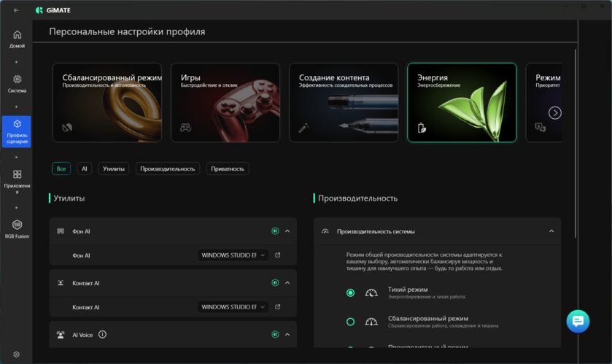Choose the Игры profile card
The width and height of the screenshot is (612, 364).
tap(225, 103)
